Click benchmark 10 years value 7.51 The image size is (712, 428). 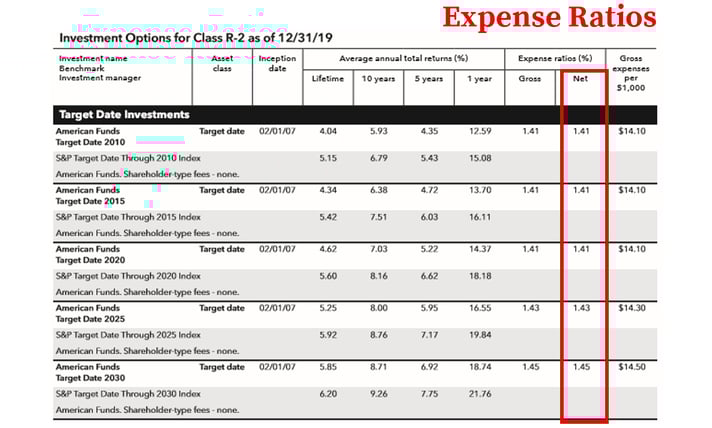click(x=379, y=217)
